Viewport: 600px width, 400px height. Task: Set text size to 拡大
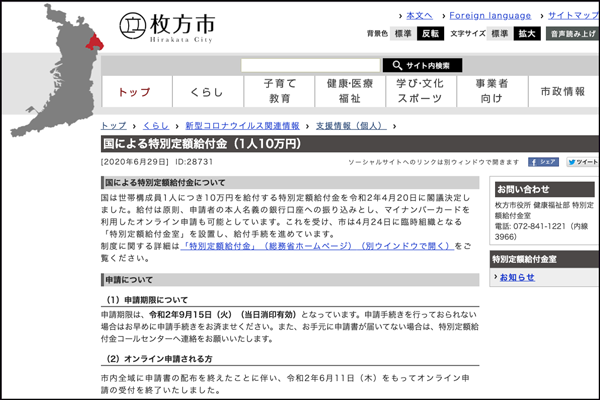[x=527, y=33]
